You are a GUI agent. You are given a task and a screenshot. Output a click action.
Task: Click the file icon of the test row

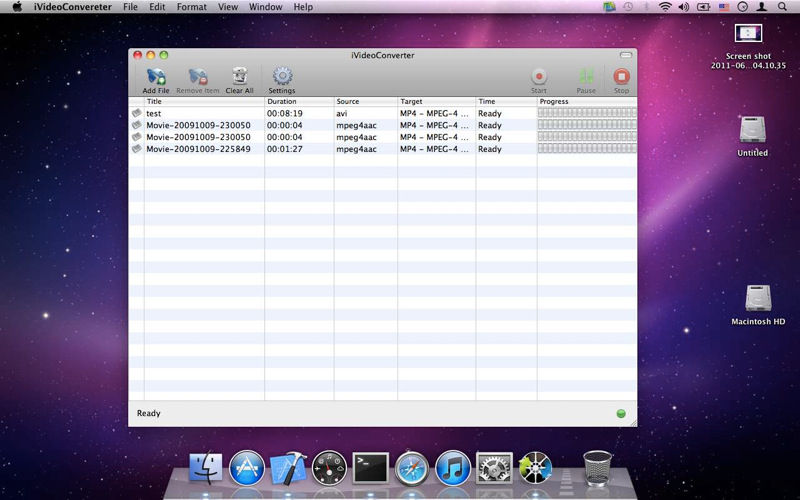[137, 113]
